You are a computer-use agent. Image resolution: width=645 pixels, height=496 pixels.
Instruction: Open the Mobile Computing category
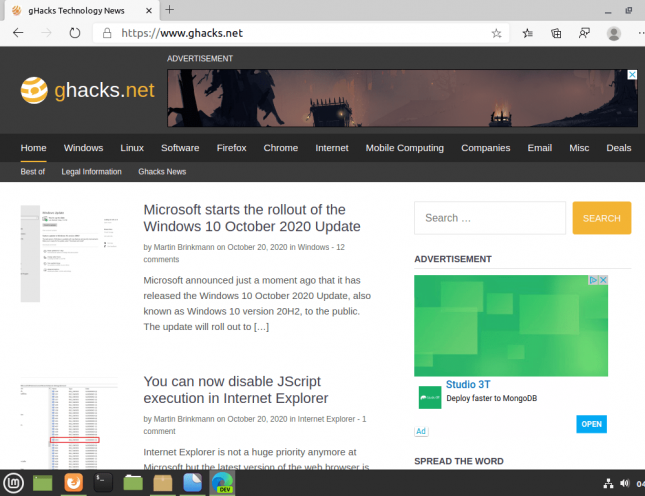coord(405,148)
